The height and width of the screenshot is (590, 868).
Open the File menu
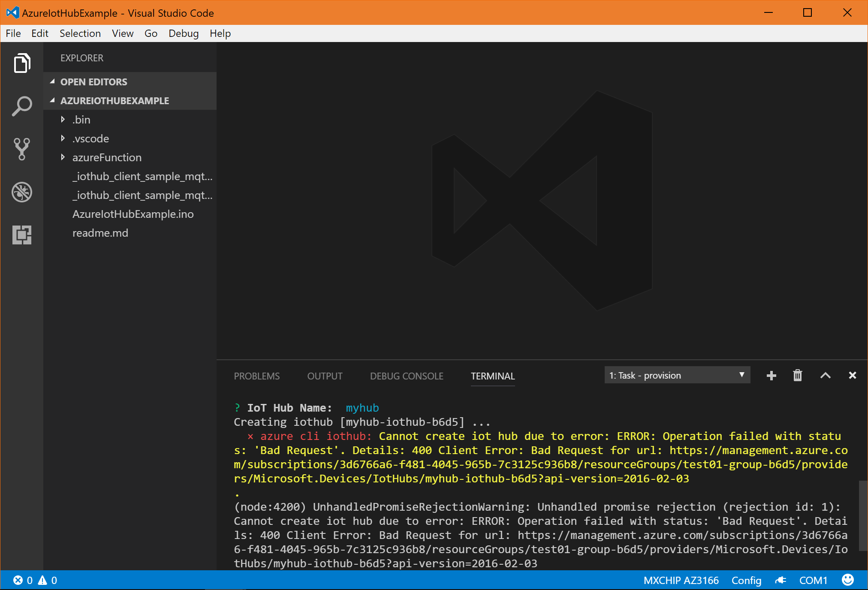click(x=13, y=33)
